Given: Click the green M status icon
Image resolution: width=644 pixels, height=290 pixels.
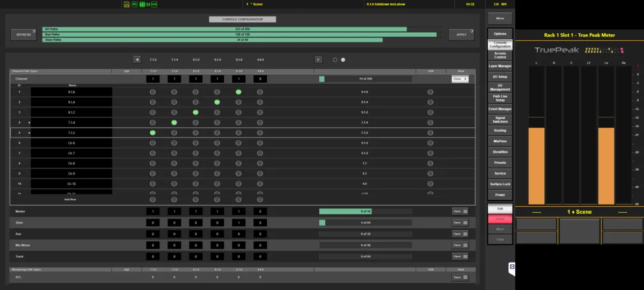Looking at the screenshot, I should click(x=148, y=4).
